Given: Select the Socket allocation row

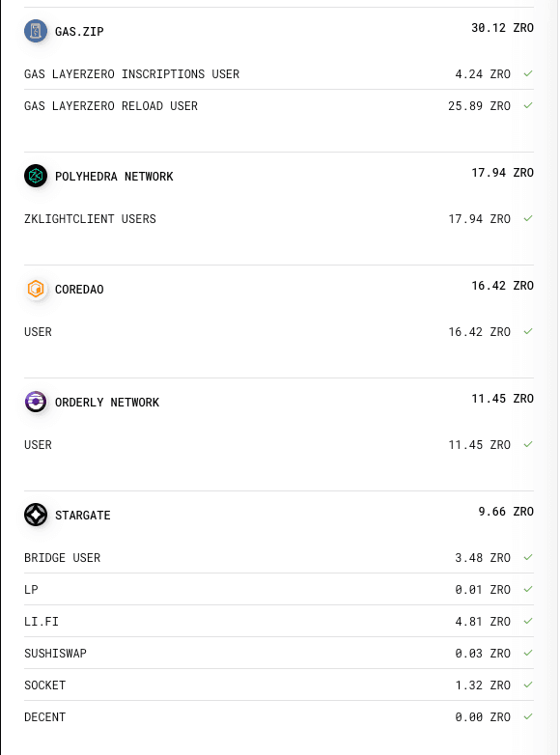Looking at the screenshot, I should (x=279, y=685).
